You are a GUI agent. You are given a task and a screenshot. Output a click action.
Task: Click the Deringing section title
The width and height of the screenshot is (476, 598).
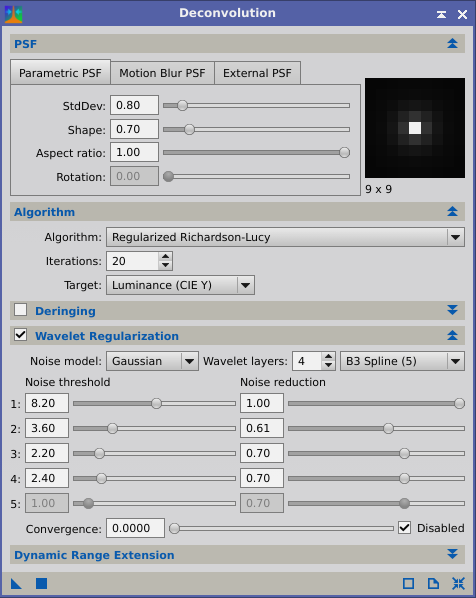(65, 311)
